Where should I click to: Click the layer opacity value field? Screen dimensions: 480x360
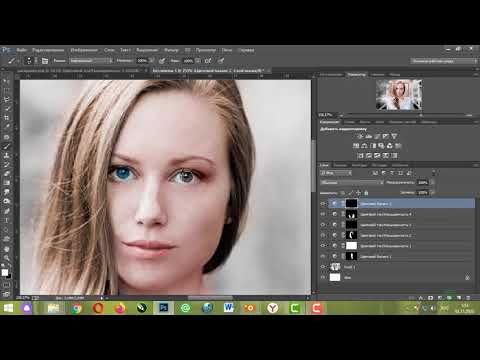tap(423, 183)
